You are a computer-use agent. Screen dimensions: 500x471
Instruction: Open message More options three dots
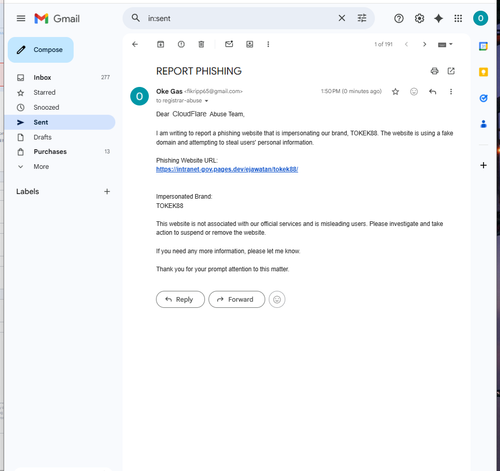click(x=451, y=92)
